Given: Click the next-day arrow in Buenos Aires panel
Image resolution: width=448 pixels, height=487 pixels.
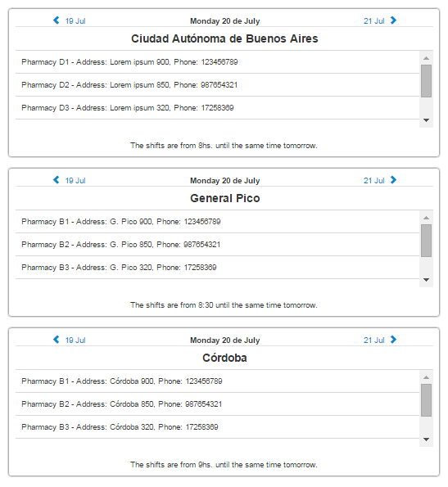Looking at the screenshot, I should pos(393,20).
